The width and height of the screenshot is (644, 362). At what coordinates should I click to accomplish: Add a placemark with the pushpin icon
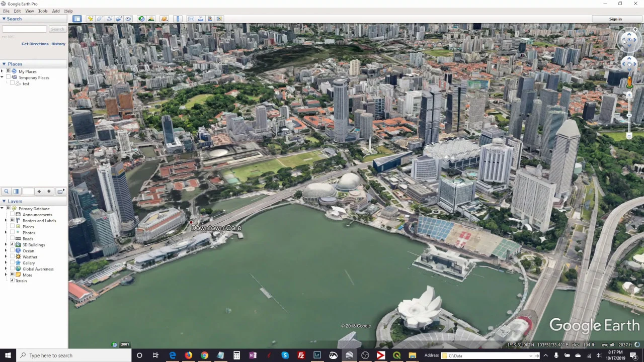(x=91, y=19)
